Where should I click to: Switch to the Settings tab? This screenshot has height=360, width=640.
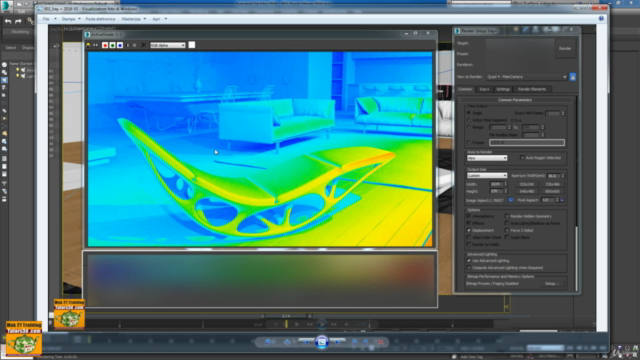[503, 89]
